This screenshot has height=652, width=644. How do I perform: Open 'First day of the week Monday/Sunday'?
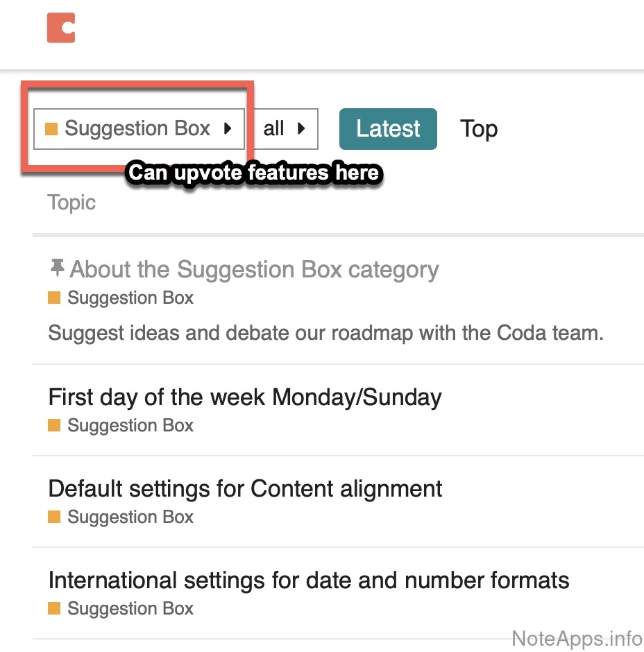click(245, 397)
